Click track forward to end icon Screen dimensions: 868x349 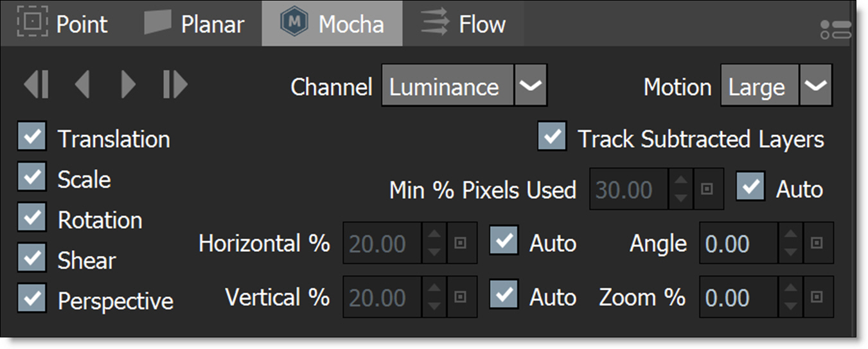[x=175, y=85]
